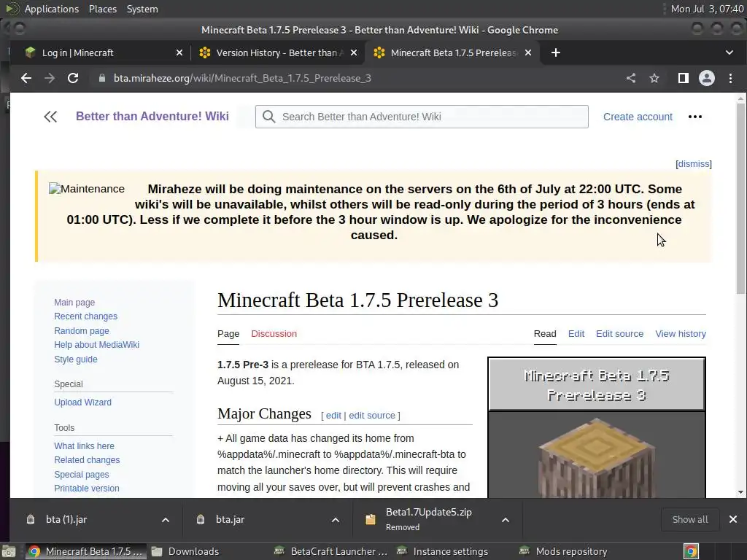
Task: Bookmark this page with the star icon
Action: (654, 78)
